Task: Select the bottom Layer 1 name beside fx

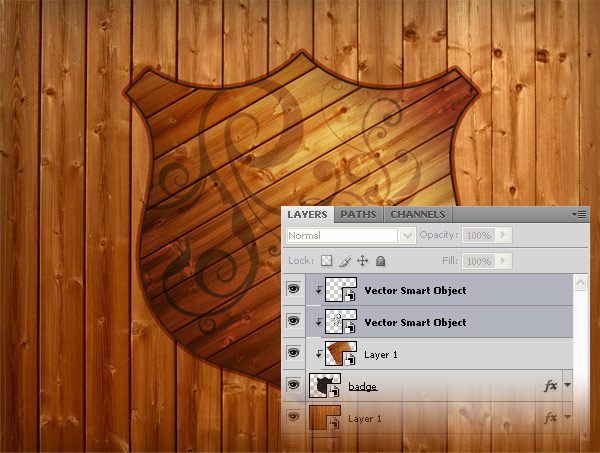Action: click(x=365, y=419)
